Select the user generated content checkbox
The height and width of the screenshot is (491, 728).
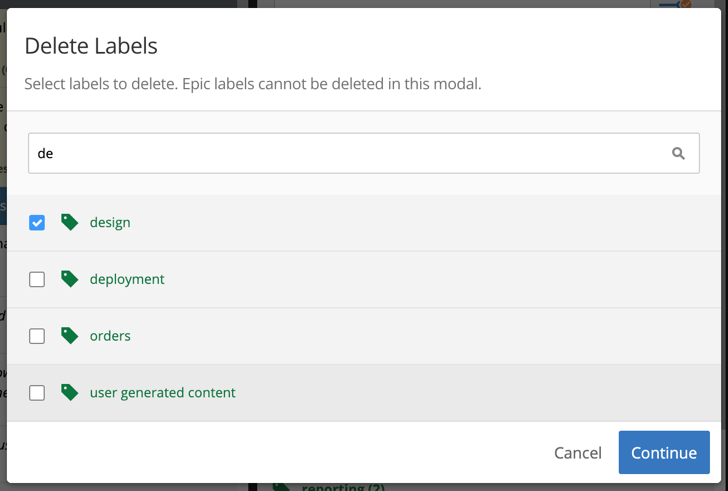coord(37,393)
